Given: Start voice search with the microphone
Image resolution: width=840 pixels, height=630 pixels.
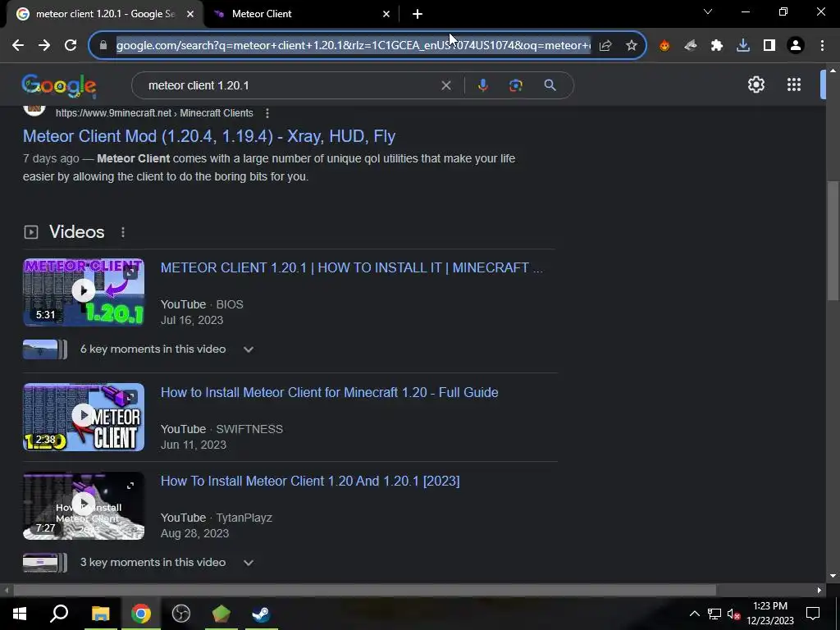Looking at the screenshot, I should (482, 85).
